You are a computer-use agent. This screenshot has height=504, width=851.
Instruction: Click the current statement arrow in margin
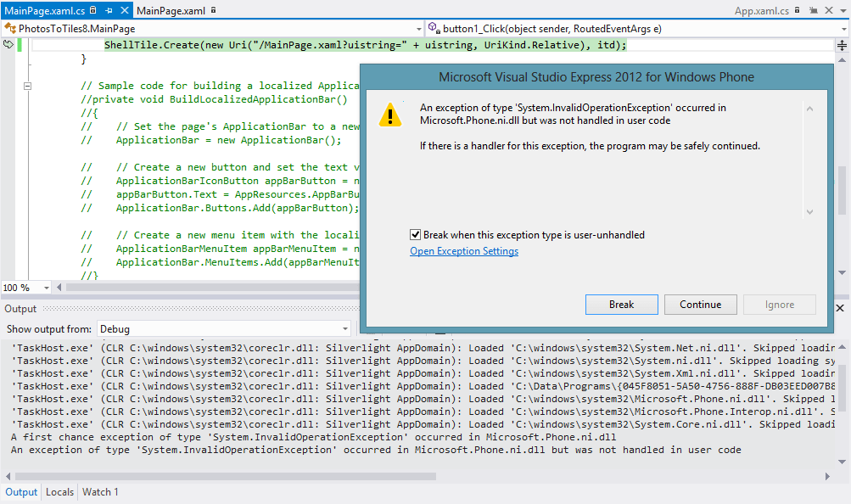click(8, 44)
